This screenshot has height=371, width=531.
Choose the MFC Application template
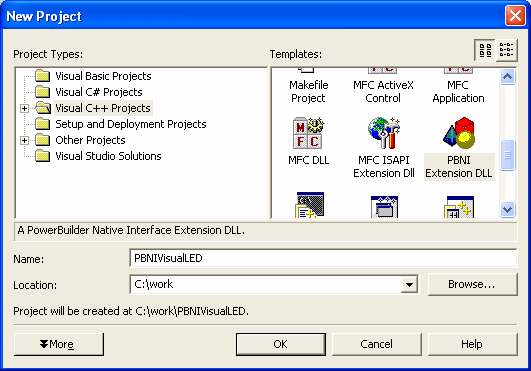(x=459, y=91)
